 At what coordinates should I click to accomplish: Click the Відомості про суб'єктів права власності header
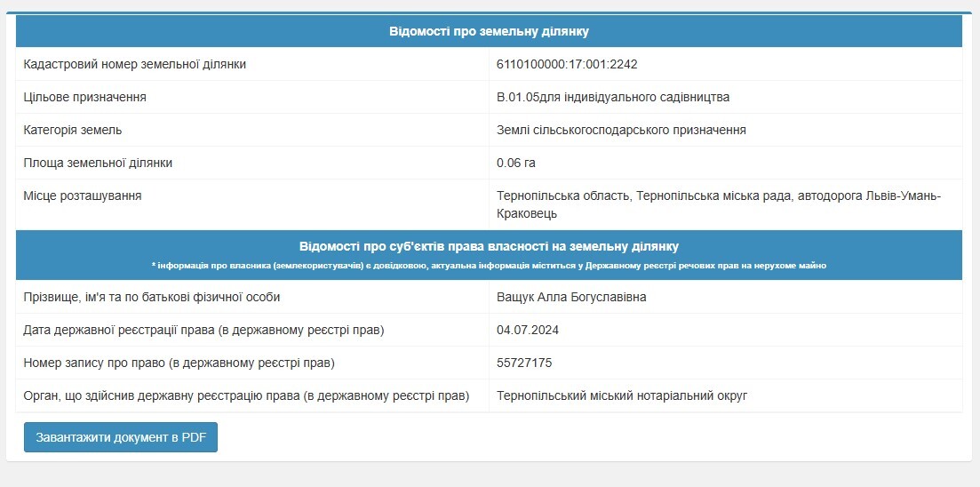pyautogui.click(x=489, y=245)
